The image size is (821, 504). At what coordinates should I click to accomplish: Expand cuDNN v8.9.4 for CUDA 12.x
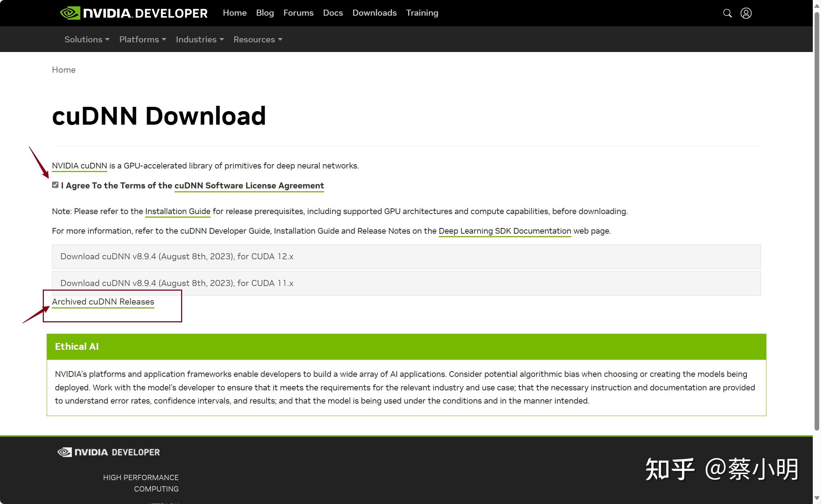[x=406, y=256]
